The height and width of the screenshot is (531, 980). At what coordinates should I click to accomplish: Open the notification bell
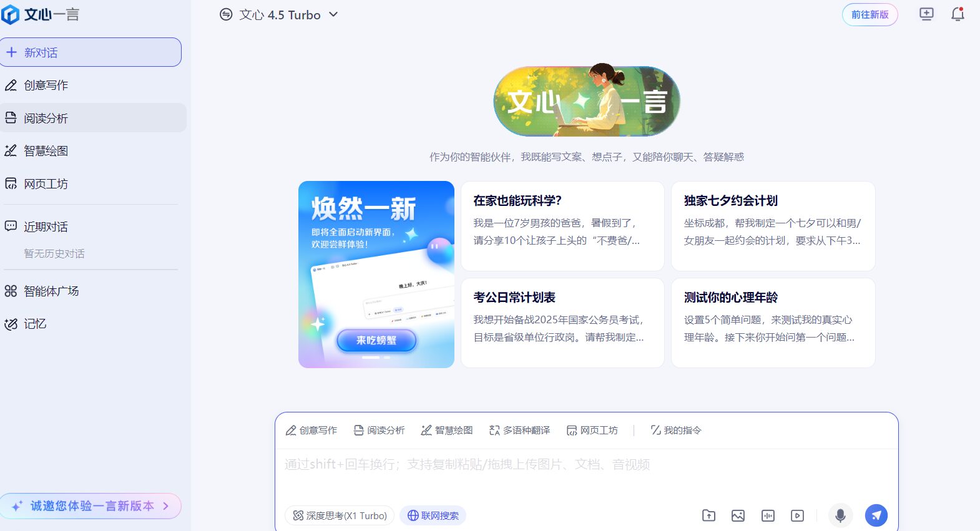958,14
